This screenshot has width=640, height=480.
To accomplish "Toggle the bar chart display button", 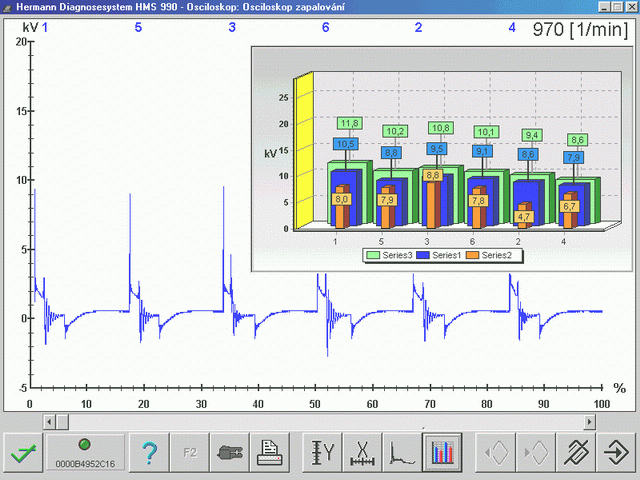I will (442, 453).
